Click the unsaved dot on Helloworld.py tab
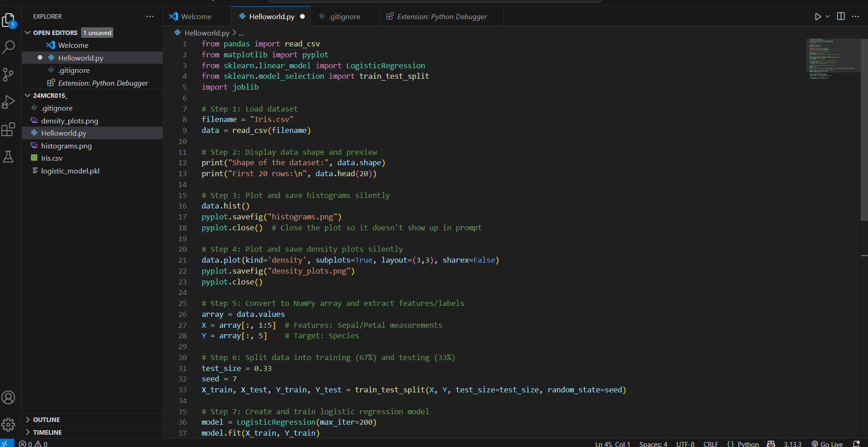Image resolution: width=868 pixels, height=447 pixels. pyautogui.click(x=302, y=16)
